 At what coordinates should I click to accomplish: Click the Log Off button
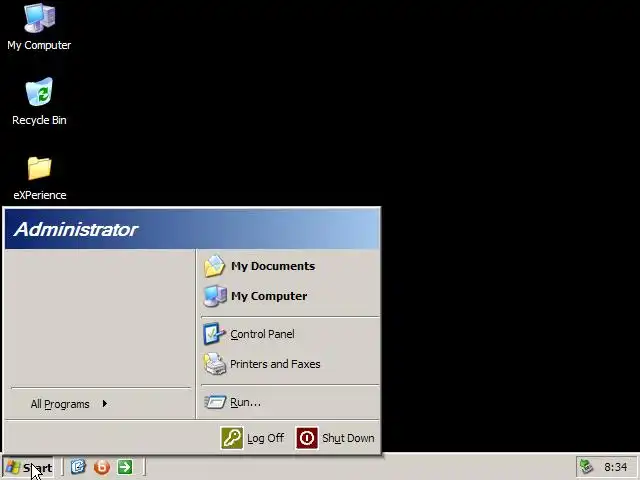point(253,438)
